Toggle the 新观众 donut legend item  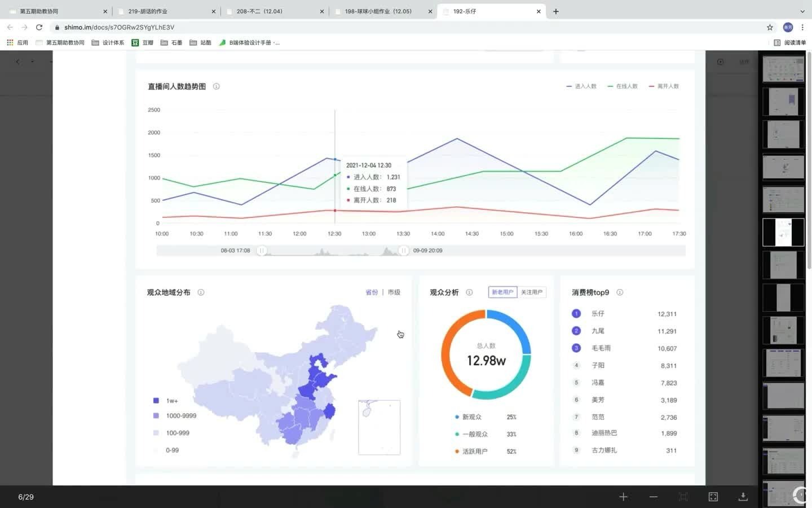(468, 417)
